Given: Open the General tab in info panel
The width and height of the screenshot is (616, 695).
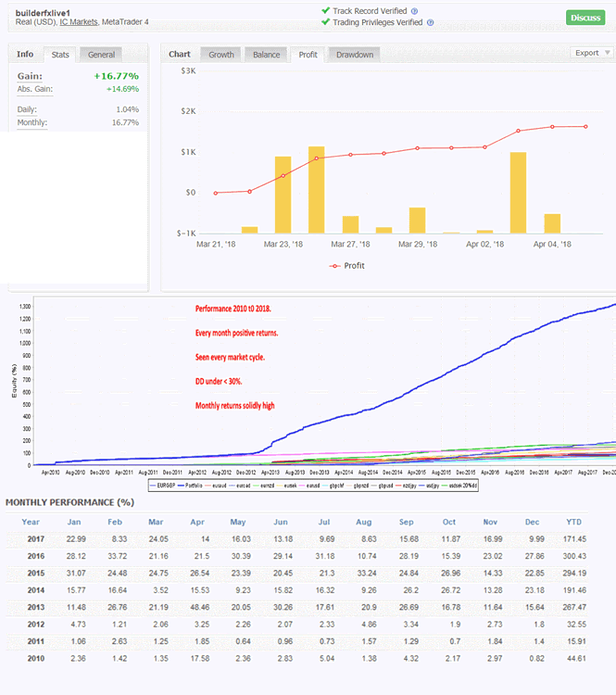Looking at the screenshot, I should 101,55.
